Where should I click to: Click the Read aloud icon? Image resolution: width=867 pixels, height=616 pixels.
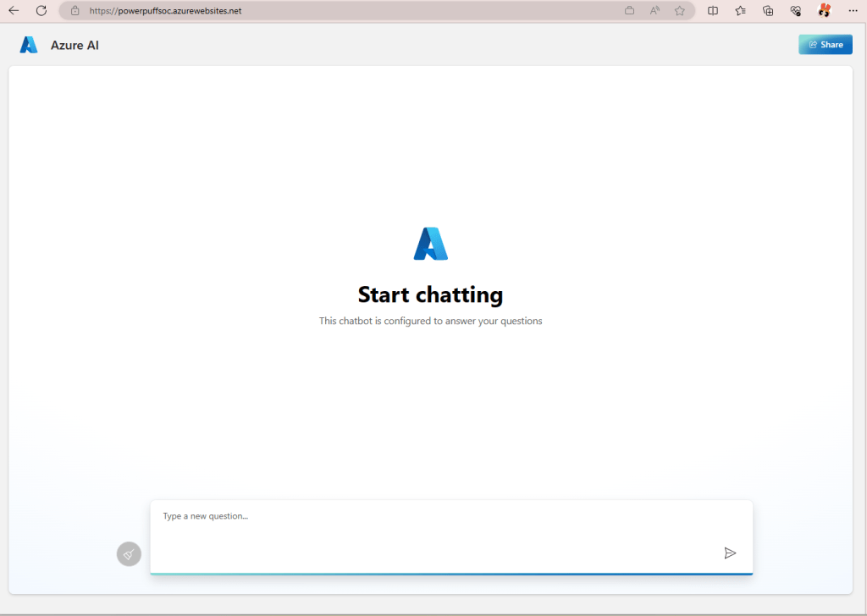click(654, 11)
